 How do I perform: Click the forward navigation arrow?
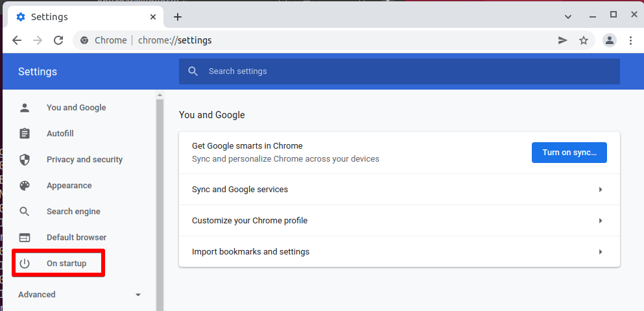(38, 40)
